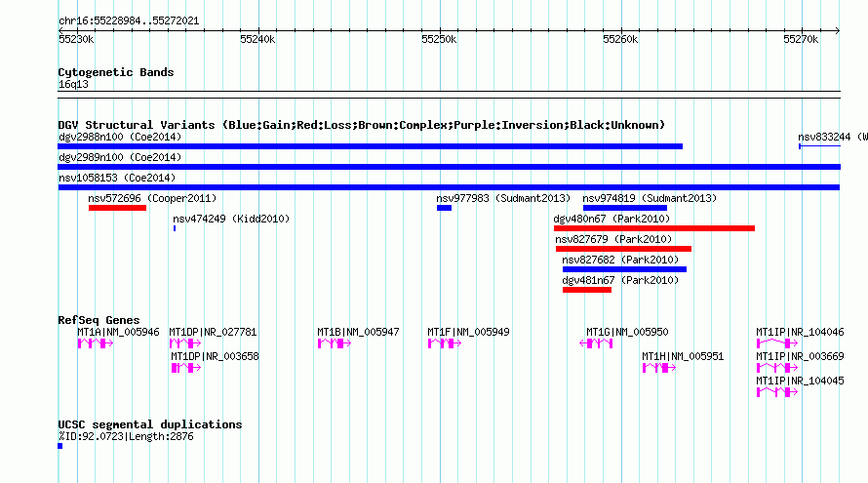Select the MT1B|NM_005947 gene glyph
Image resolution: width=868 pixels, height=483 pixels.
click(335, 343)
